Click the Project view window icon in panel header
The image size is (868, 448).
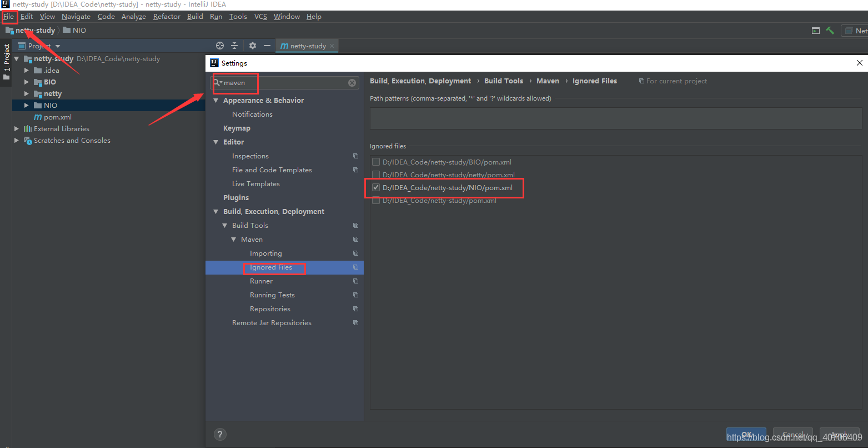pos(22,46)
